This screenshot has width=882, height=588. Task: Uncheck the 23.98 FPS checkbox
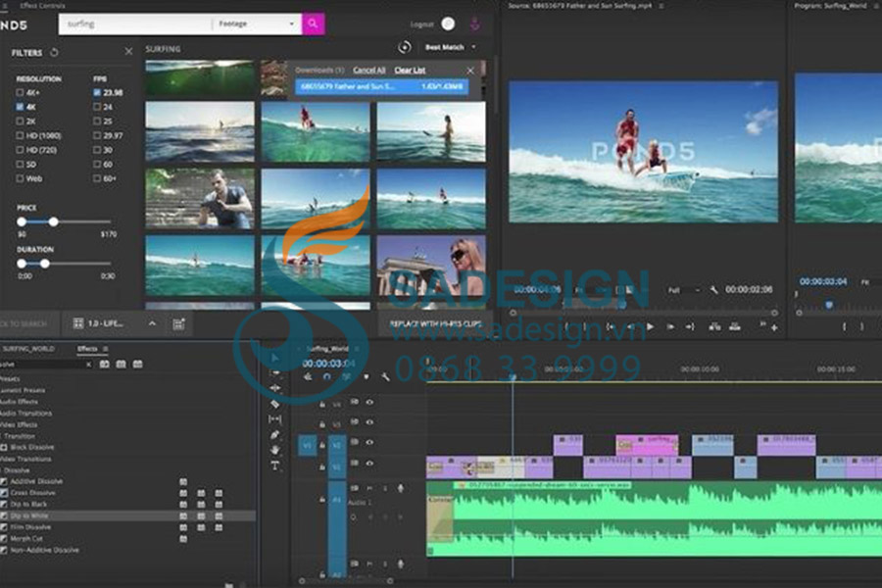(97, 92)
